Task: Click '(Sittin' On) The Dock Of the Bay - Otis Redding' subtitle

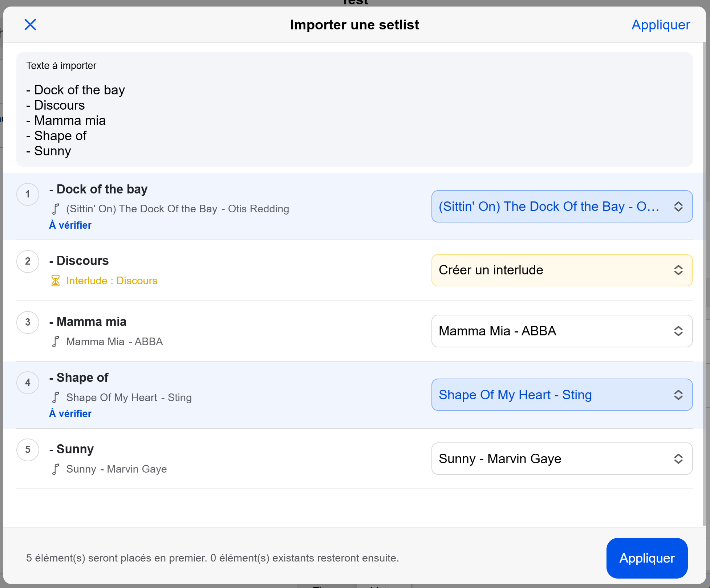Action: click(178, 209)
